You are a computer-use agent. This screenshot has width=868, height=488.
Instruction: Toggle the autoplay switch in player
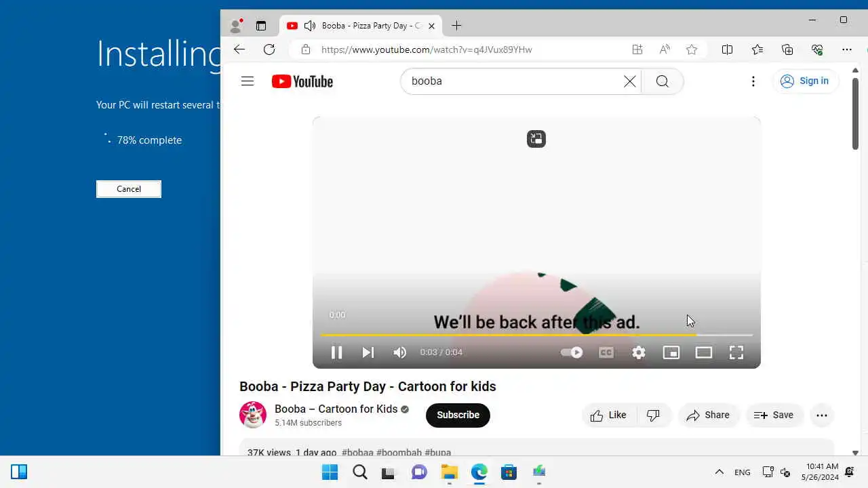[x=572, y=352]
